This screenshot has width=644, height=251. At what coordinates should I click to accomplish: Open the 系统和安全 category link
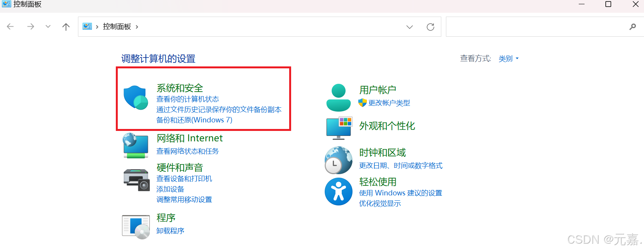[x=180, y=88]
